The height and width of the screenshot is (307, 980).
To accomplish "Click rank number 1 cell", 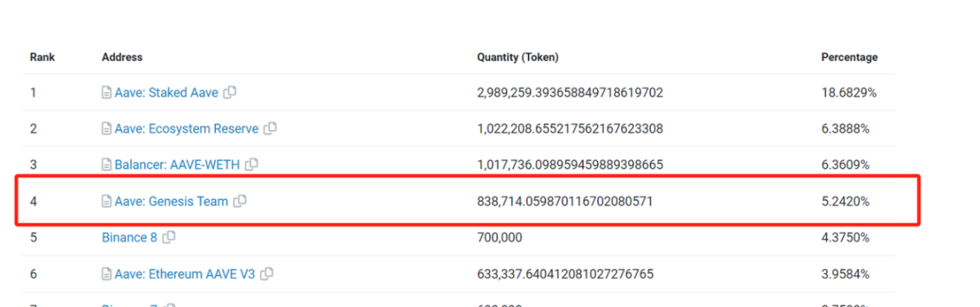I will (33, 93).
